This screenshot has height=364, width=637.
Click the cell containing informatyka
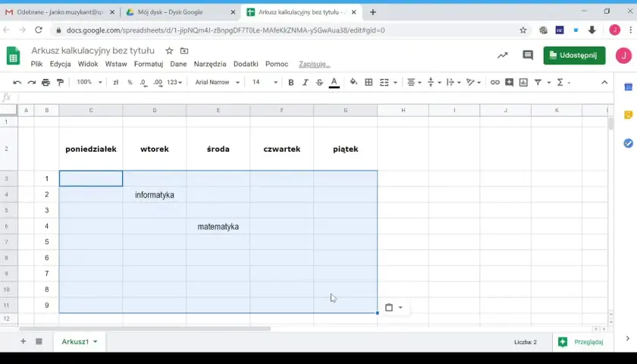(x=155, y=195)
